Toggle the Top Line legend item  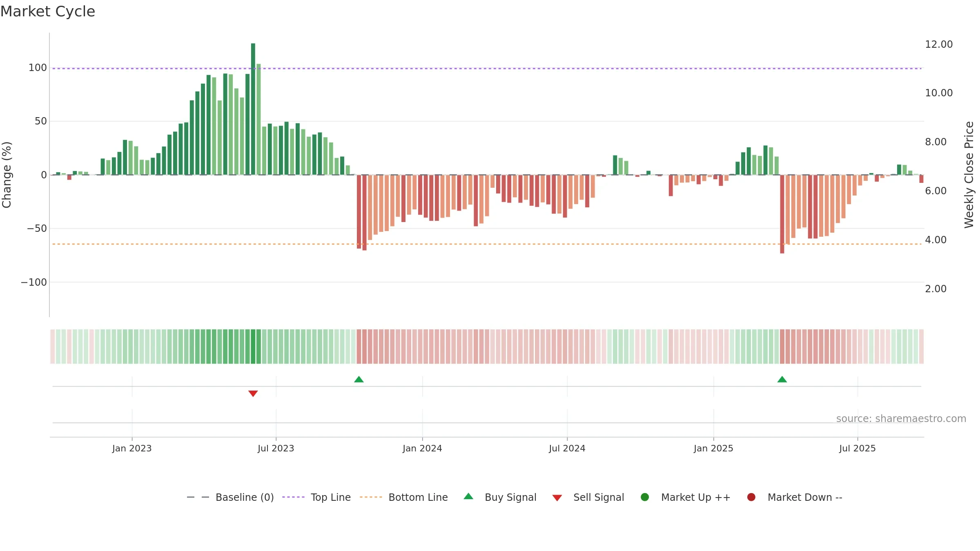pos(316,497)
